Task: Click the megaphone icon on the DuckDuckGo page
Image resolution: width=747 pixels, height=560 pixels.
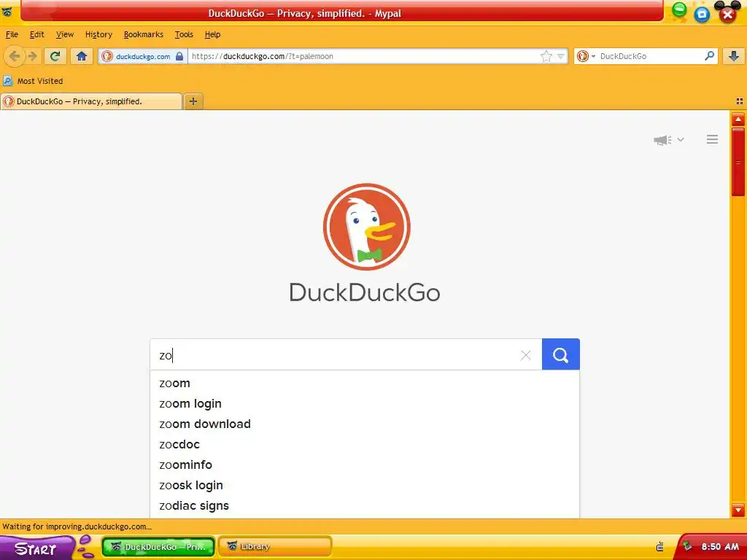Action: point(662,139)
